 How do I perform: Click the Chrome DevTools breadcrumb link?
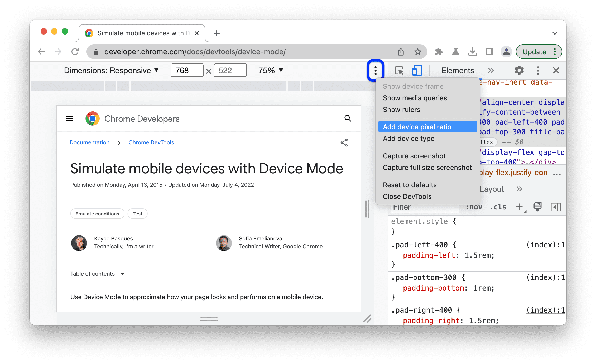[x=151, y=142]
